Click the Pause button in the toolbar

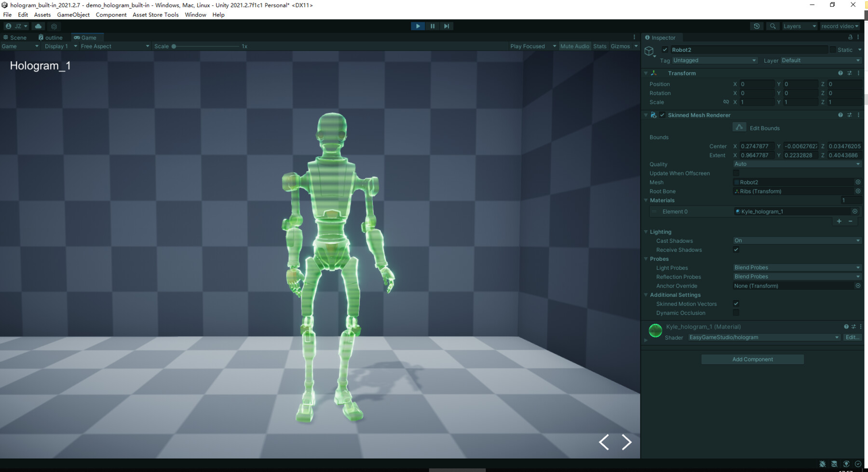(433, 26)
